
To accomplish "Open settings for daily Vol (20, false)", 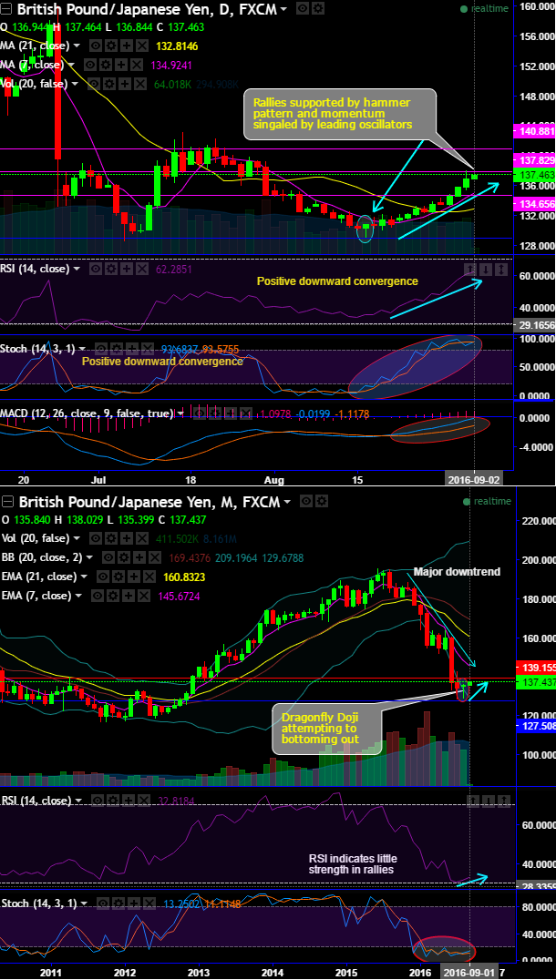I will pos(110,84).
